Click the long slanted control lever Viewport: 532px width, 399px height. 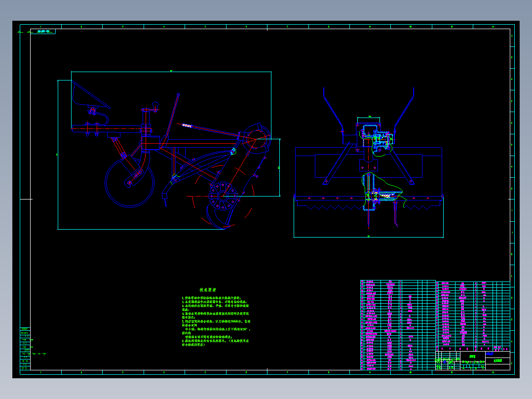[170, 120]
